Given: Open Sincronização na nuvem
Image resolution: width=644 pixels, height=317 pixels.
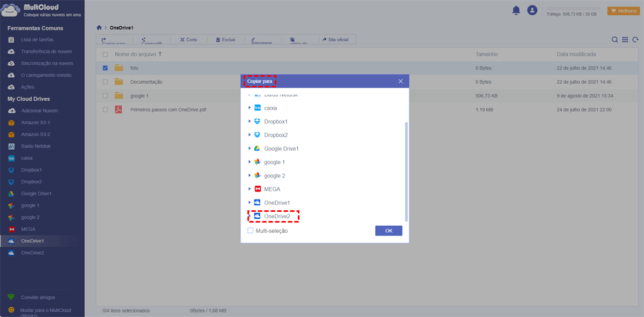Looking at the screenshot, I should (47, 63).
